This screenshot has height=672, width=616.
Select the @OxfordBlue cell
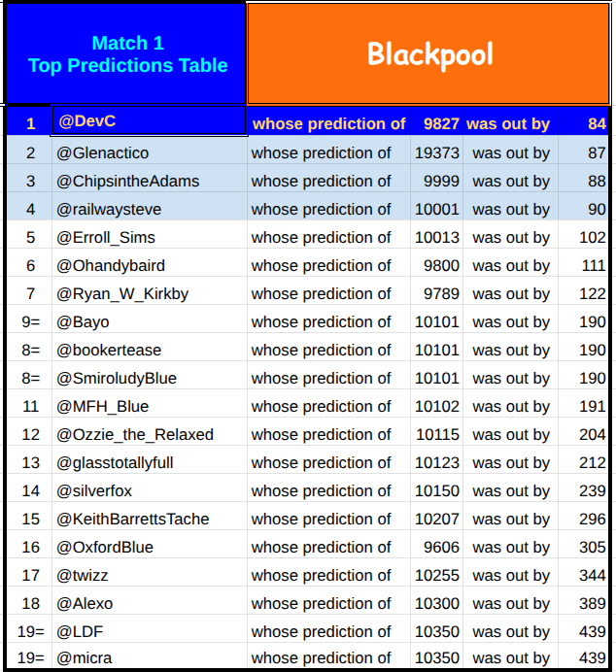(x=150, y=548)
